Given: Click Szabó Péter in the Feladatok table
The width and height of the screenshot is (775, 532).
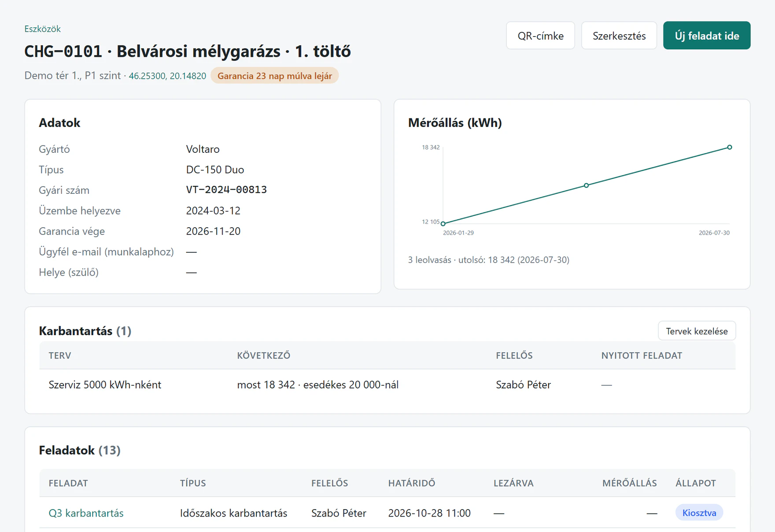Looking at the screenshot, I should [x=339, y=513].
